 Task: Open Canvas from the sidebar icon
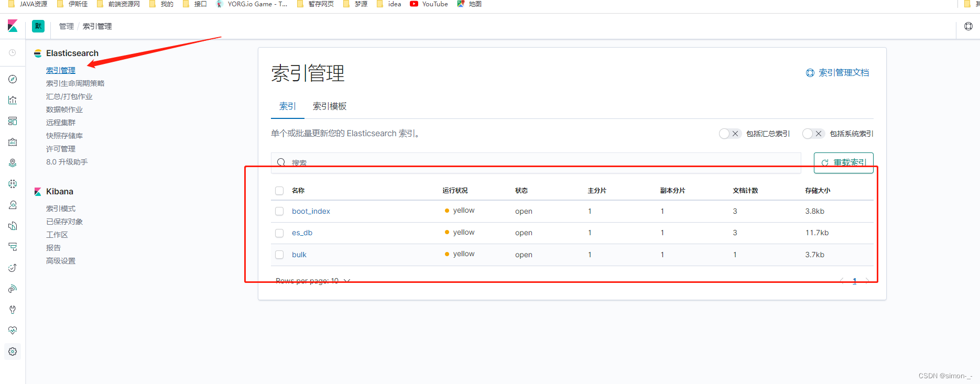click(13, 142)
